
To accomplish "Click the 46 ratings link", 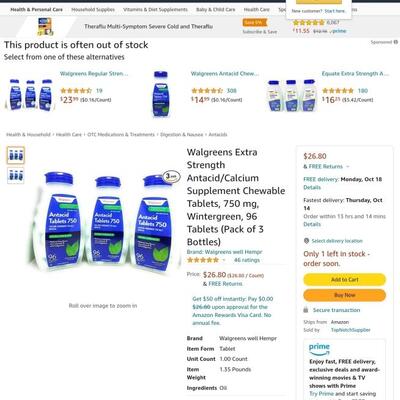I will [247, 260].
